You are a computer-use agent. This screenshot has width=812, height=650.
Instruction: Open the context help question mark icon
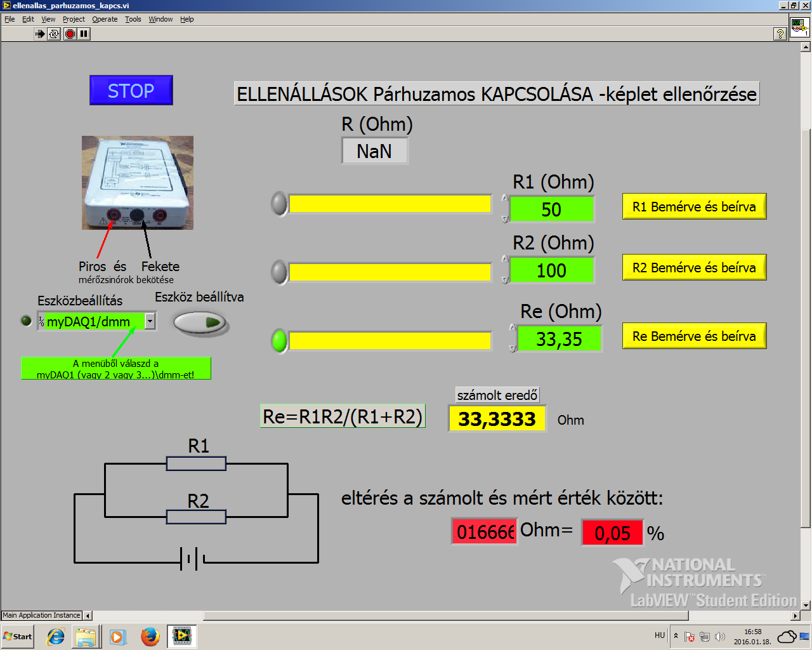pos(780,34)
